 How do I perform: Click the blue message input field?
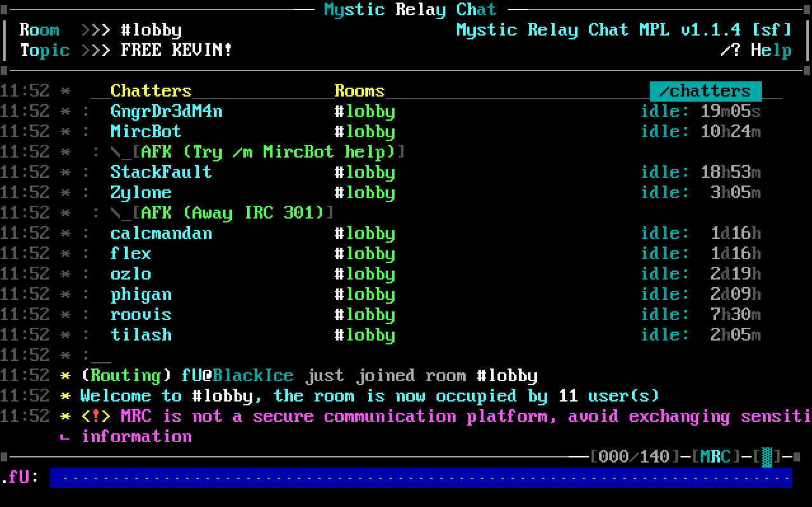click(421, 478)
